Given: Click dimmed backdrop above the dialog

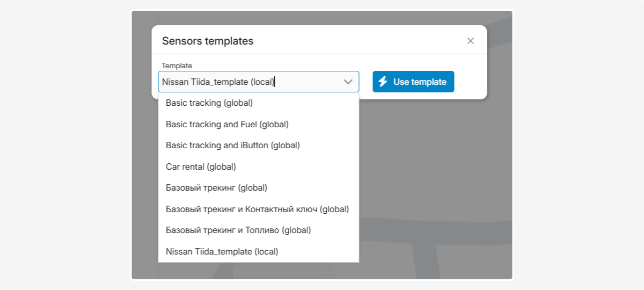Looking at the screenshot, I should point(322,18).
